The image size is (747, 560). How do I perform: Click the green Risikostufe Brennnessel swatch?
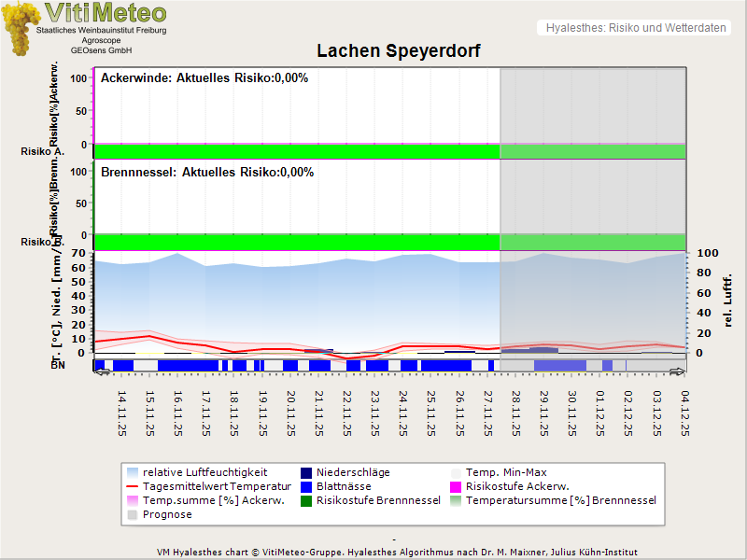click(x=307, y=500)
